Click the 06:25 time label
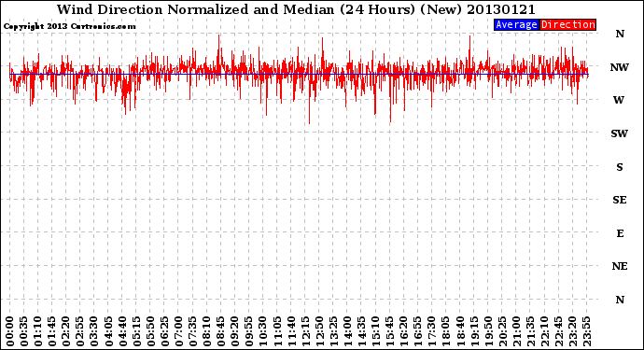Viewport: 644px width, 350px height. [x=165, y=331]
